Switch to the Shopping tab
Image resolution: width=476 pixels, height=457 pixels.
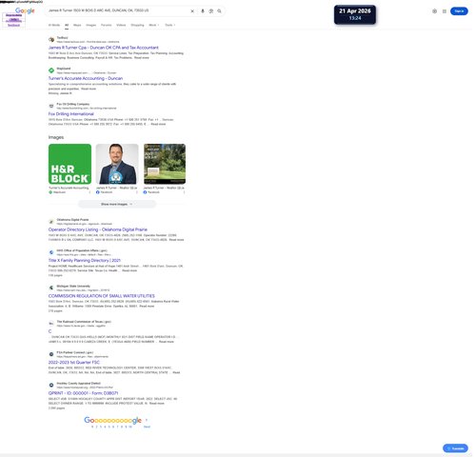(x=137, y=25)
